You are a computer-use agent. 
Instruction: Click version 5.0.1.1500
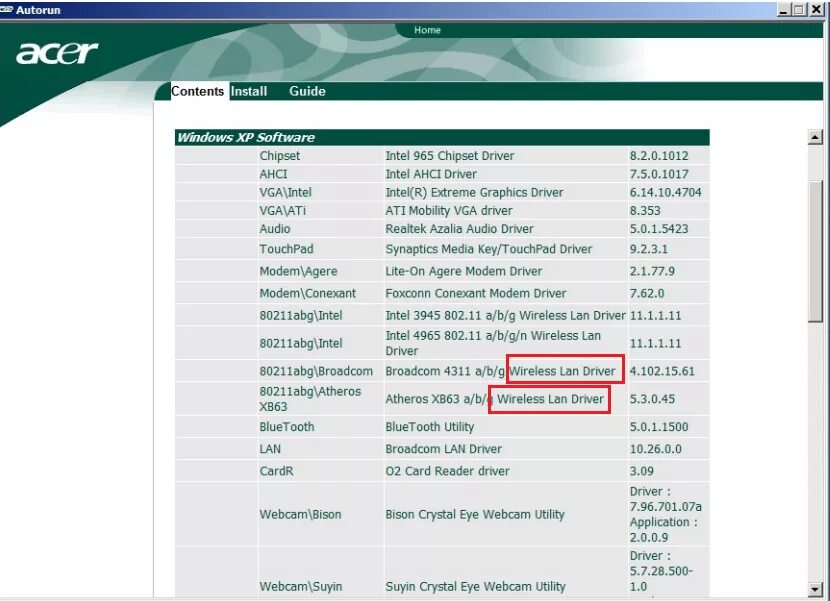658,427
